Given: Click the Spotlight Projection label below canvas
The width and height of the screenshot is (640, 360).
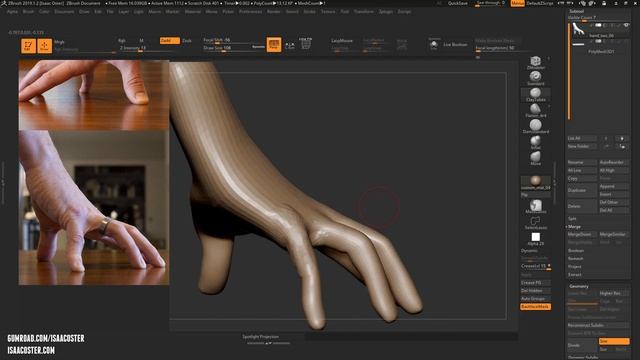Looking at the screenshot, I should pyautogui.click(x=260, y=337).
